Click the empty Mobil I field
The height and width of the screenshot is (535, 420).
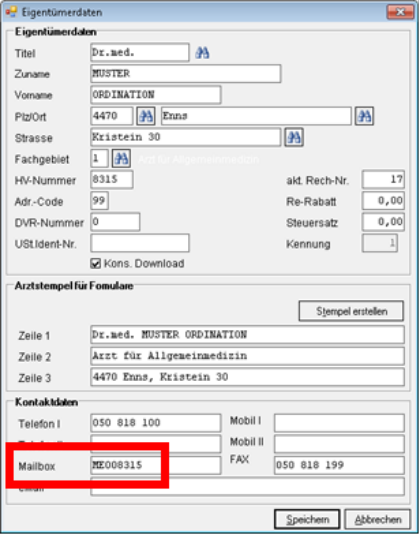click(x=339, y=423)
